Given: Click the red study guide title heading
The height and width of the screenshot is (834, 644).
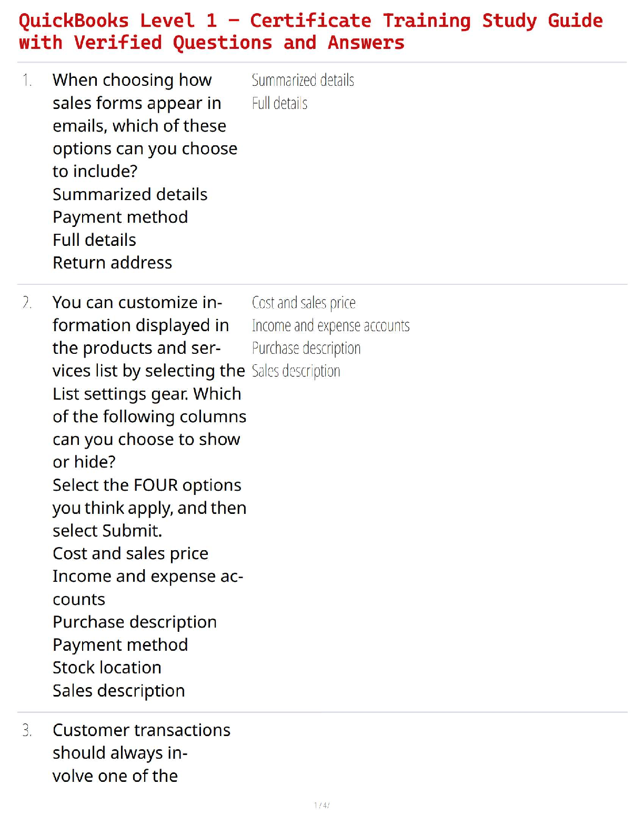Looking at the screenshot, I should [x=310, y=32].
